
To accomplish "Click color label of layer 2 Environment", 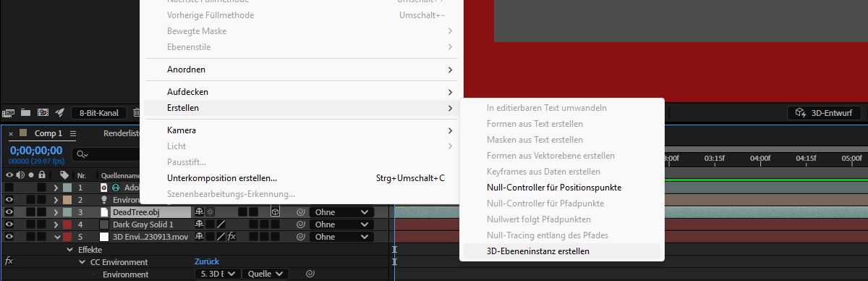I will tap(67, 200).
